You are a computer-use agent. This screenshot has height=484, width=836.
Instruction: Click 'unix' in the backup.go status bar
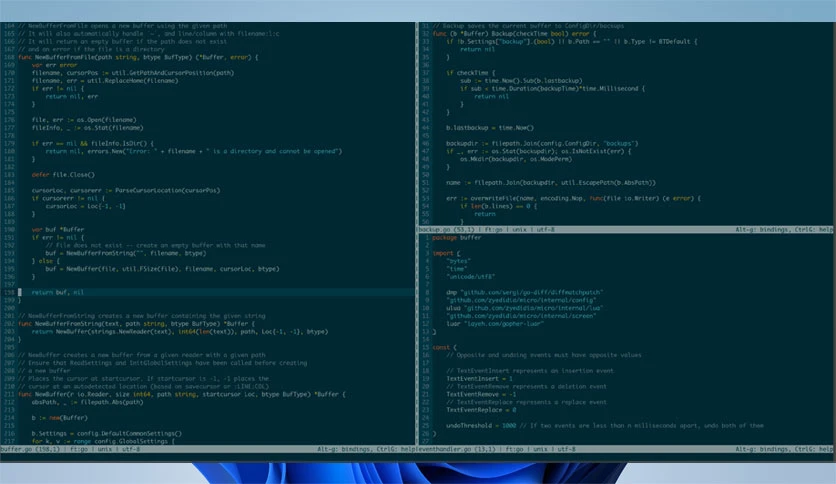click(x=520, y=230)
